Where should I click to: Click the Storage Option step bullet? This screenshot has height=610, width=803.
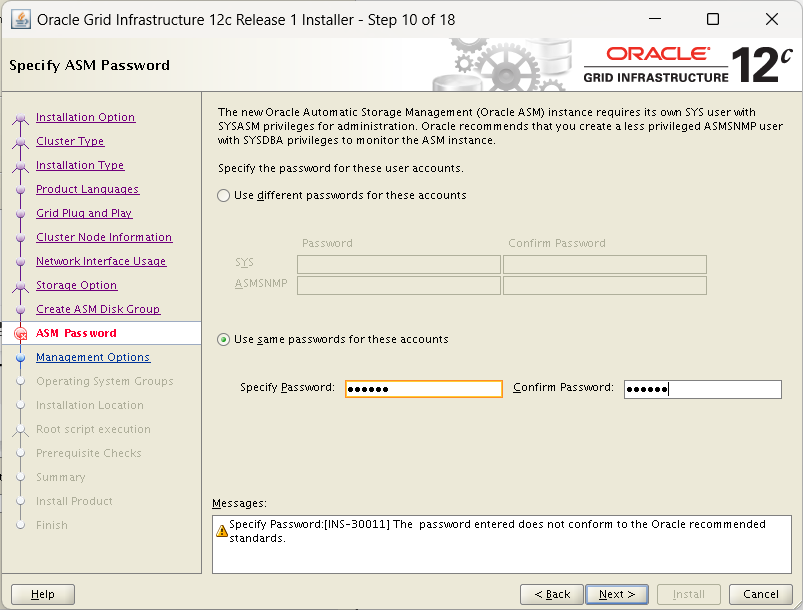20,286
